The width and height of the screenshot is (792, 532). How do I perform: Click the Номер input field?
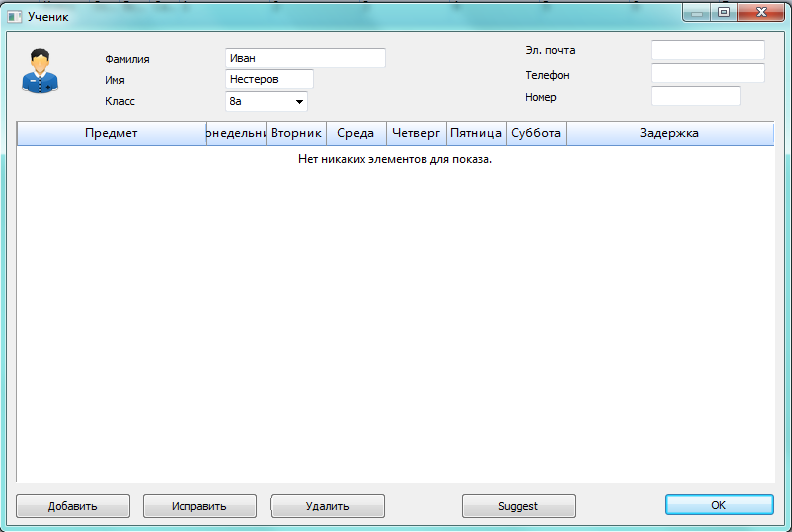click(x=695, y=96)
